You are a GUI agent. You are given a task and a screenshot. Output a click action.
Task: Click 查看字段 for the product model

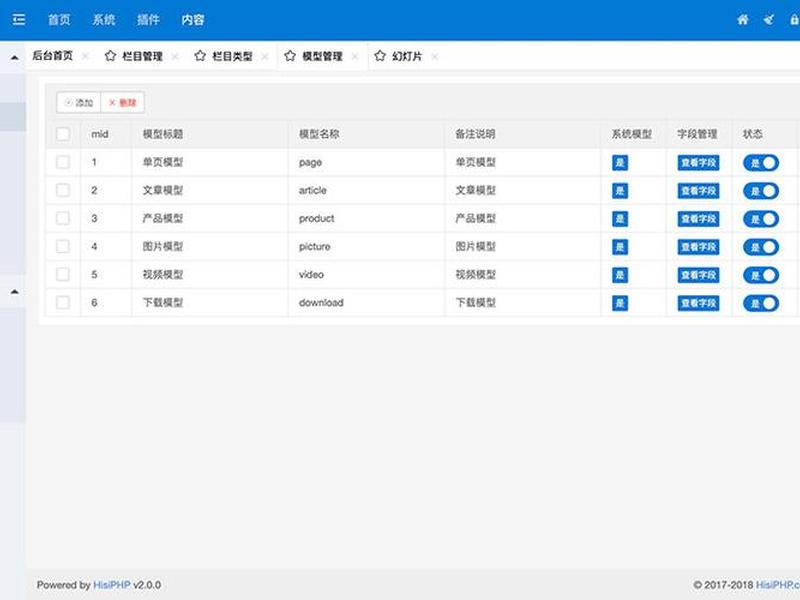(698, 219)
